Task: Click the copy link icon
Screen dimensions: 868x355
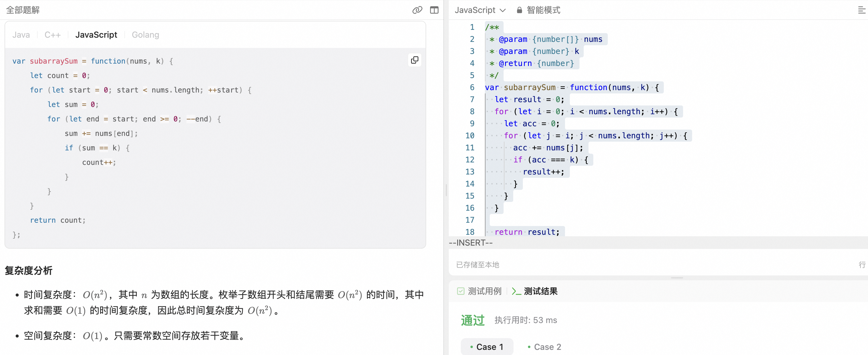Action: click(x=417, y=10)
